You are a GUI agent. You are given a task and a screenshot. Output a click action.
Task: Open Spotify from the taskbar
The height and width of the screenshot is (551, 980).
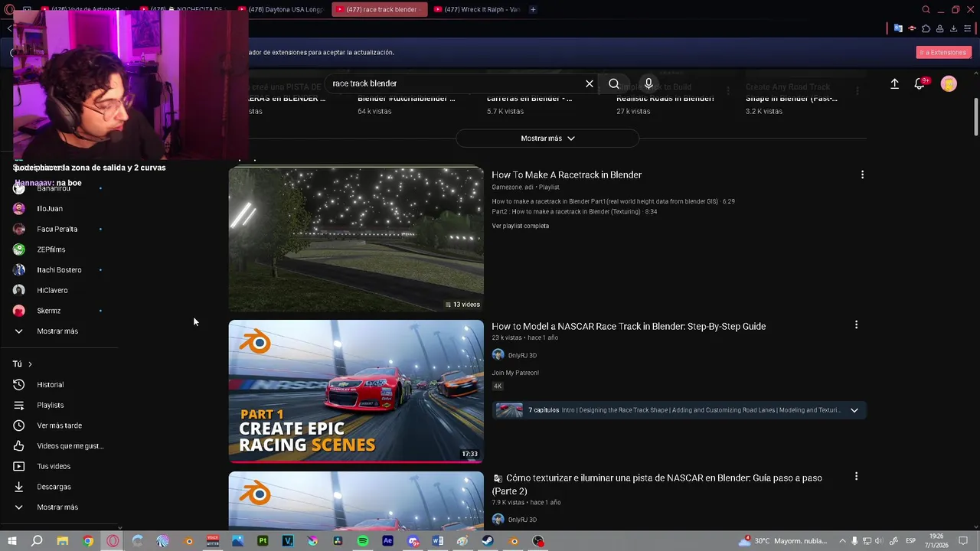click(363, 541)
